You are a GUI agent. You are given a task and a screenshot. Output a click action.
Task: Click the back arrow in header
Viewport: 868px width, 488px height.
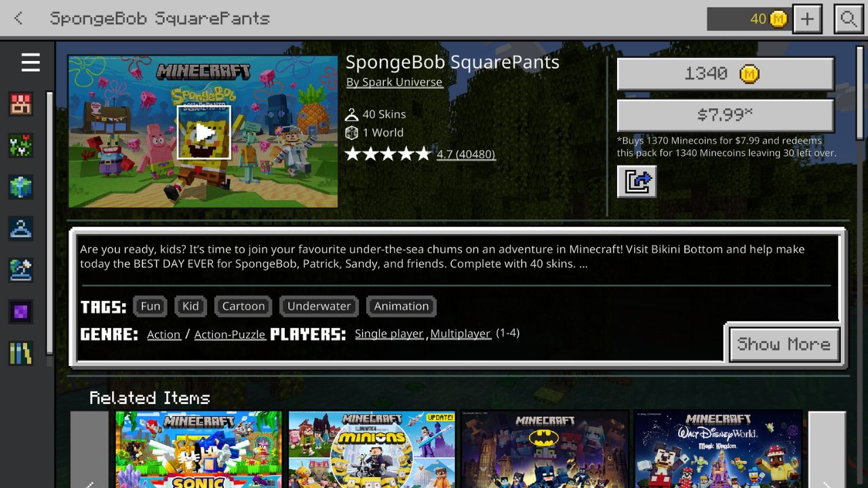(18, 18)
